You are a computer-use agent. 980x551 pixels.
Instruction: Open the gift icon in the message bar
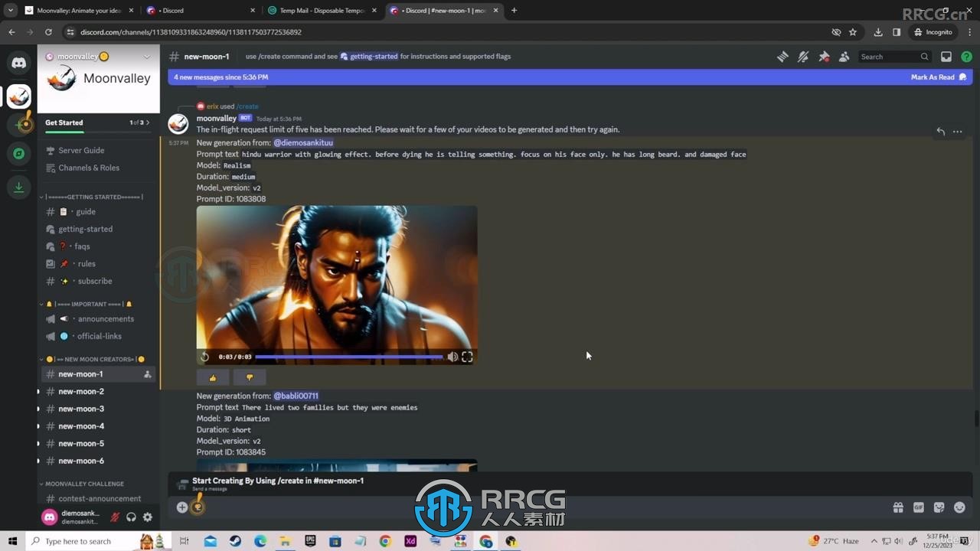pos(898,507)
